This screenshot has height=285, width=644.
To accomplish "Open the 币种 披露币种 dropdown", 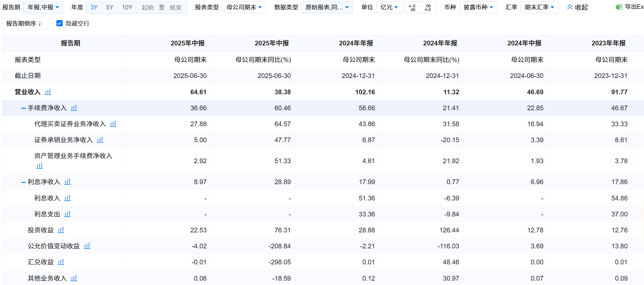I will coord(478,7).
